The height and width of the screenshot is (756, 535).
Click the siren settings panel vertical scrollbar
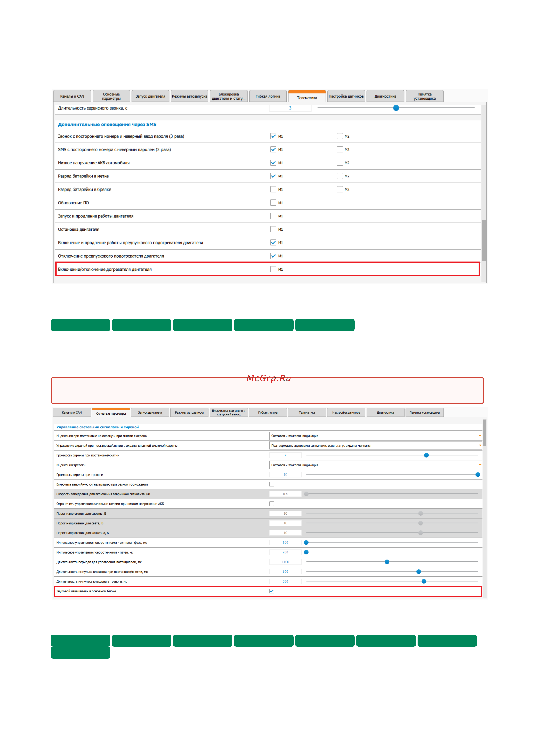[x=484, y=433]
